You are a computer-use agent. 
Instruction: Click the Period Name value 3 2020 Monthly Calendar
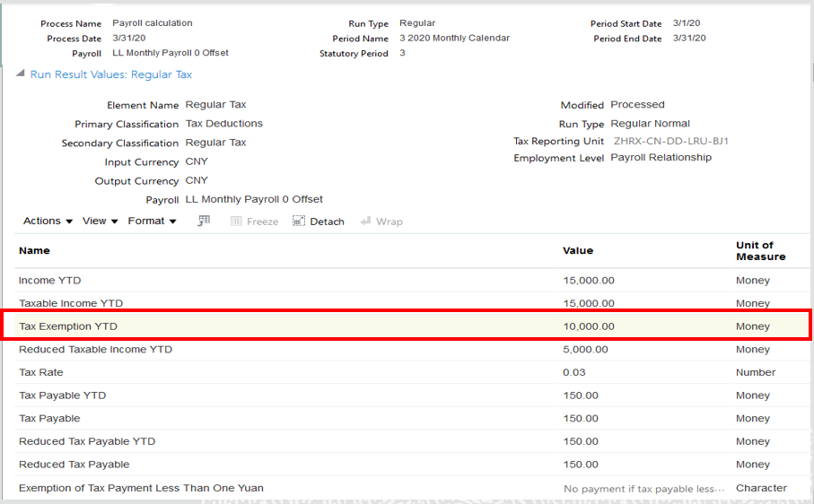[454, 38]
